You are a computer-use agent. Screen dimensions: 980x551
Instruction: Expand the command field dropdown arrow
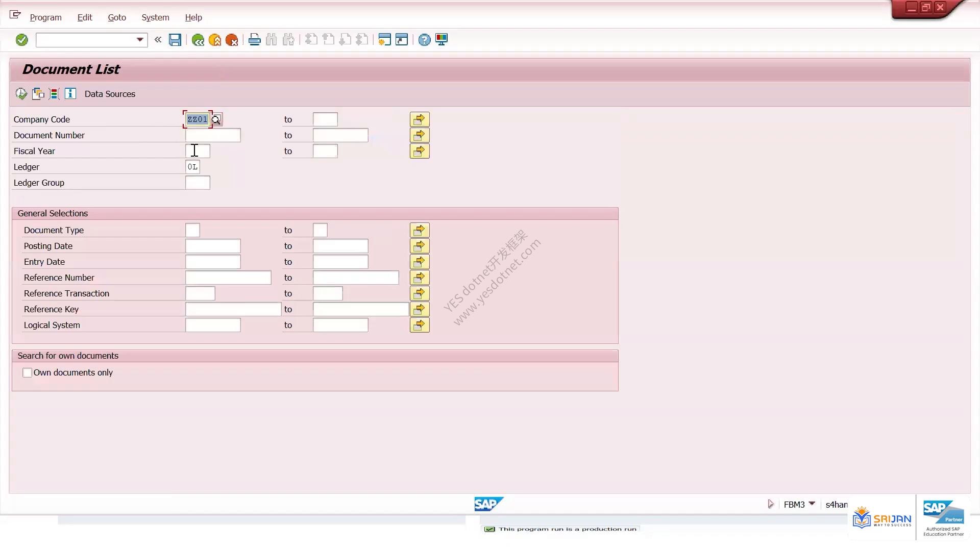140,40
